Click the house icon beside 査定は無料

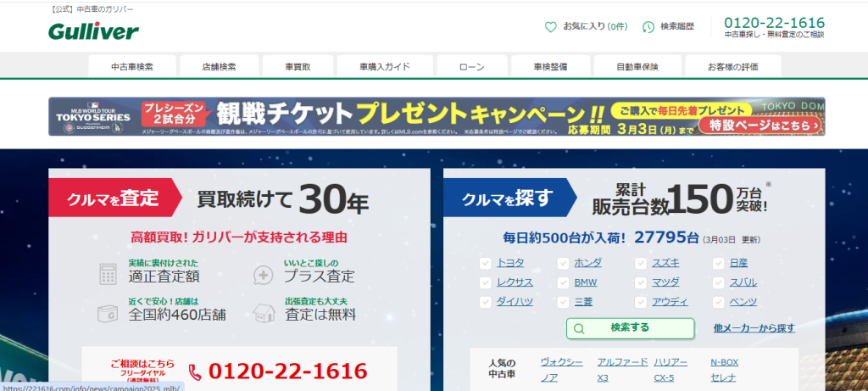click(264, 313)
